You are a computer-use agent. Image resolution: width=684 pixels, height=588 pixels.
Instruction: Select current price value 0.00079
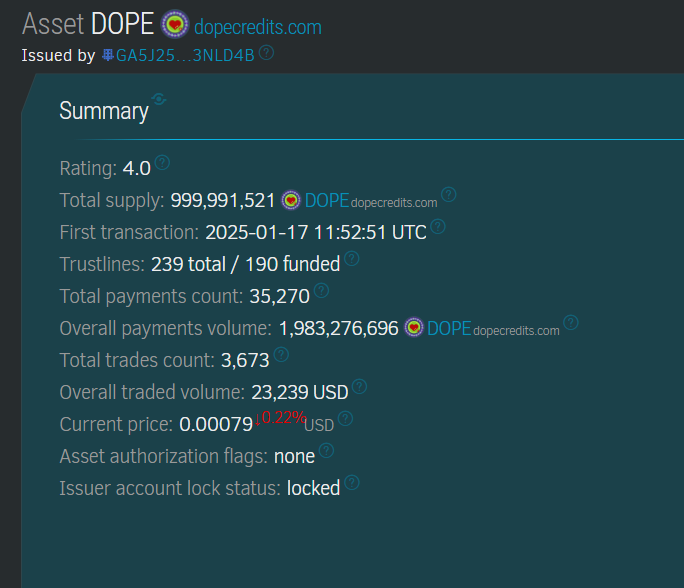coord(216,424)
